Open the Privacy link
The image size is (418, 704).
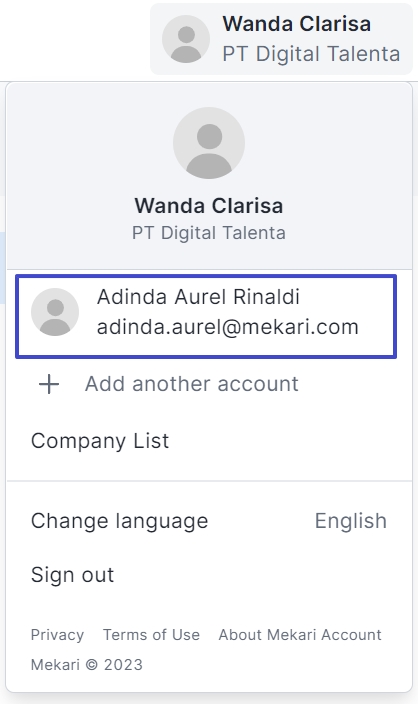[57, 635]
